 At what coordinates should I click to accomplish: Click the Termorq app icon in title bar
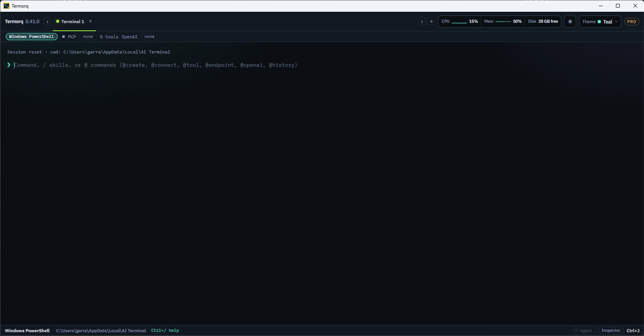coord(6,6)
